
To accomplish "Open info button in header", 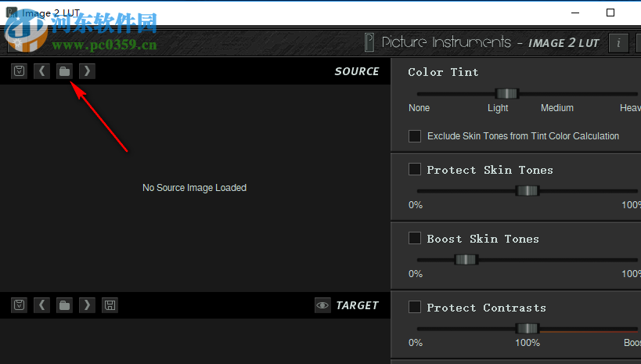I will pos(618,42).
